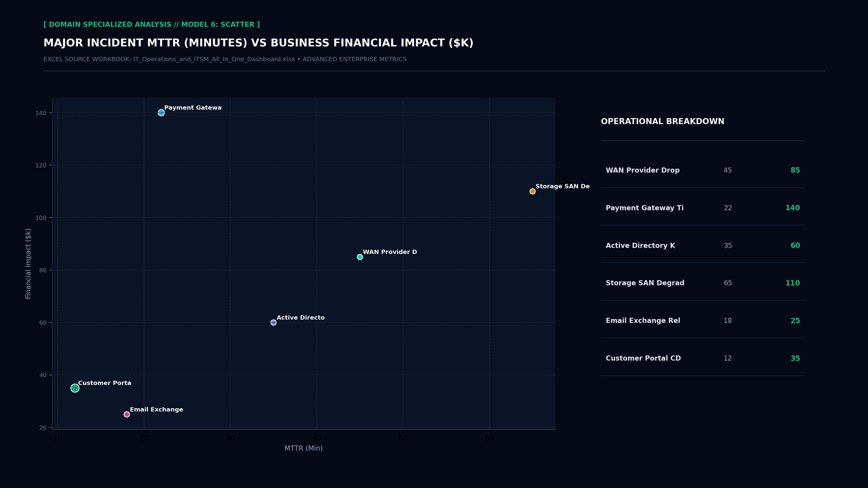Image resolution: width=868 pixels, height=488 pixels.
Task: Click green value 25 in Email row
Action: 795,321
